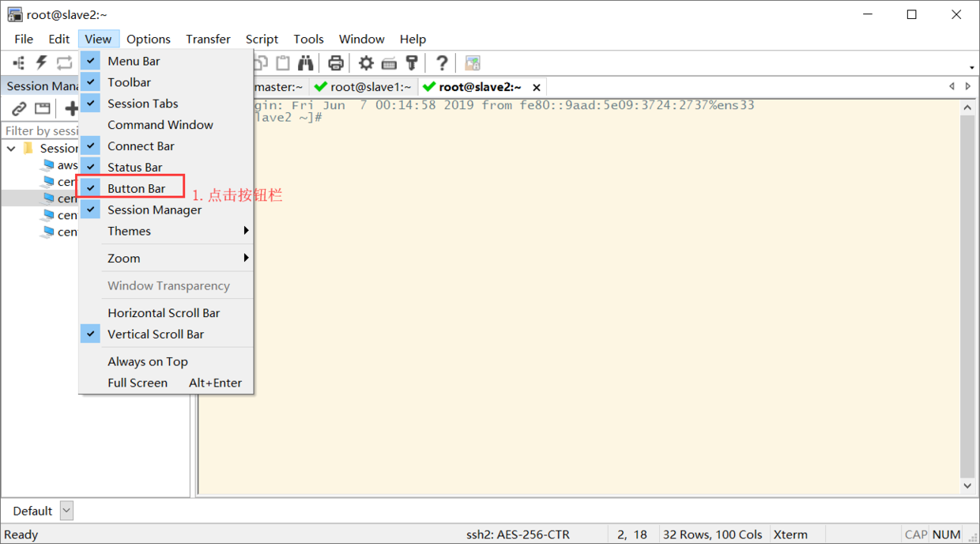This screenshot has width=980, height=544.
Task: Click the aws session in the tree
Action: pos(68,165)
